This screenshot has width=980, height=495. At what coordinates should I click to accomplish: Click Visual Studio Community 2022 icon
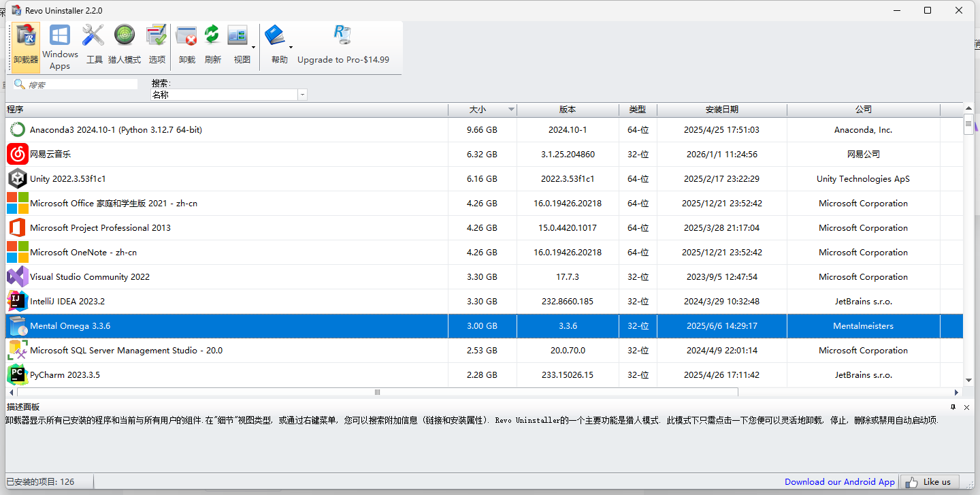[18, 276]
